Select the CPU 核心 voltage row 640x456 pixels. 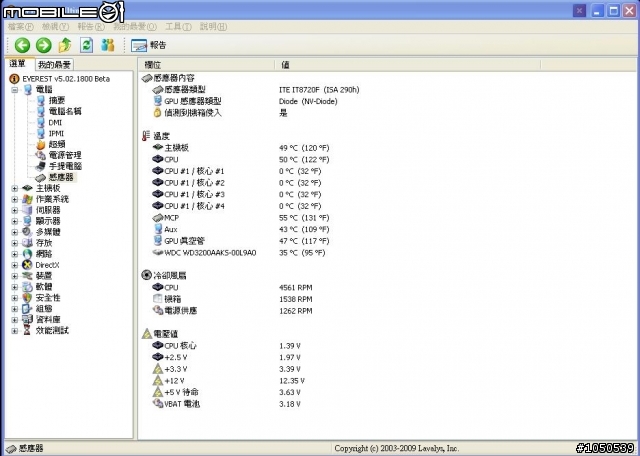227,346
